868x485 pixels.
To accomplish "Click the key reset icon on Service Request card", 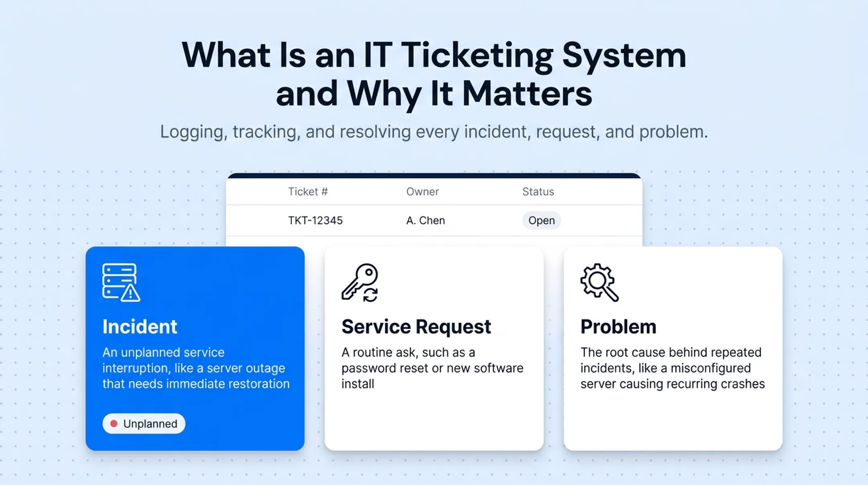I will [x=360, y=282].
